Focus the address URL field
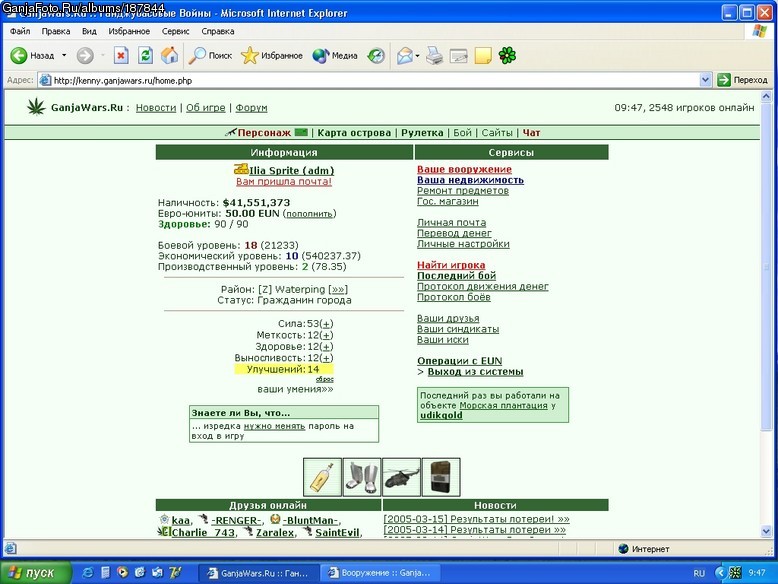This screenshot has height=584, width=778. [375, 80]
